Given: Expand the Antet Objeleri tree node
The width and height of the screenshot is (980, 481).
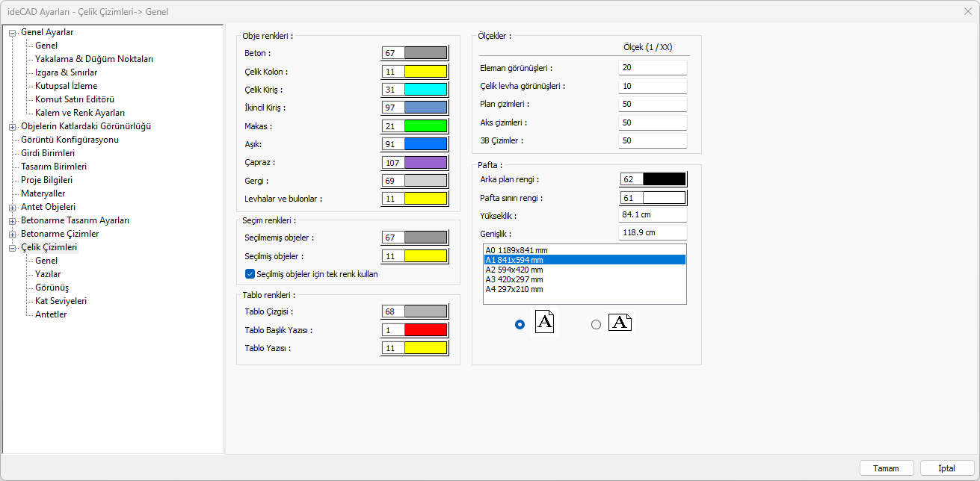Looking at the screenshot, I should [12, 207].
